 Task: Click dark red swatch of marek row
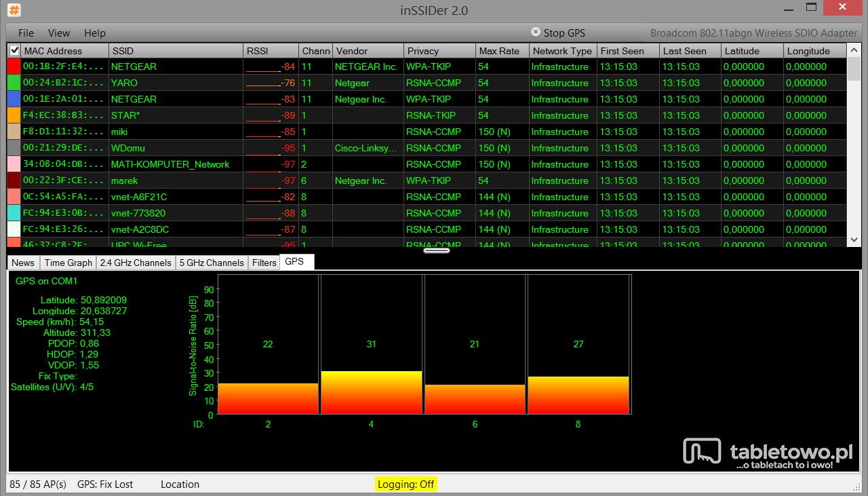point(14,180)
